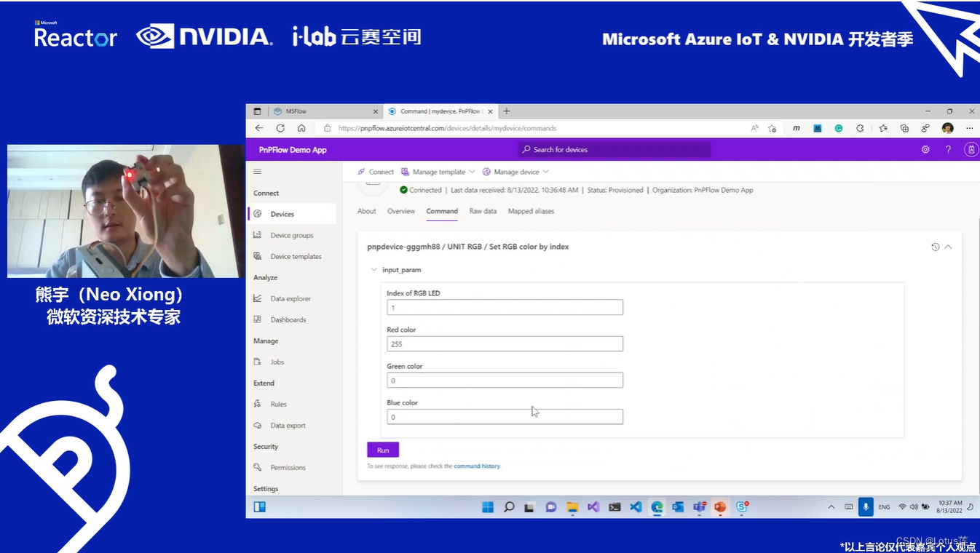This screenshot has width=980, height=553.
Task: Click the Search for devices box
Action: [x=614, y=149]
